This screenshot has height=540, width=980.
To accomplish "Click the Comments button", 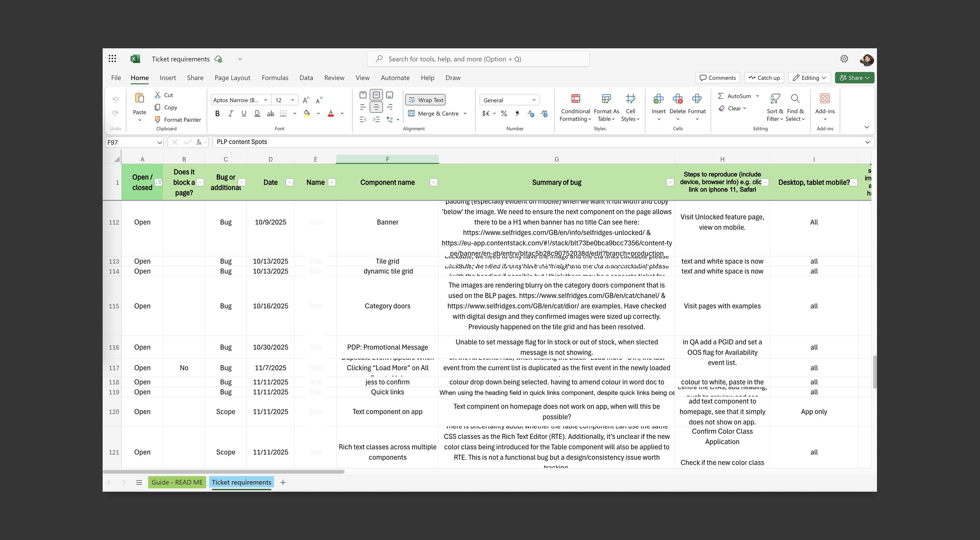I will 717,78.
